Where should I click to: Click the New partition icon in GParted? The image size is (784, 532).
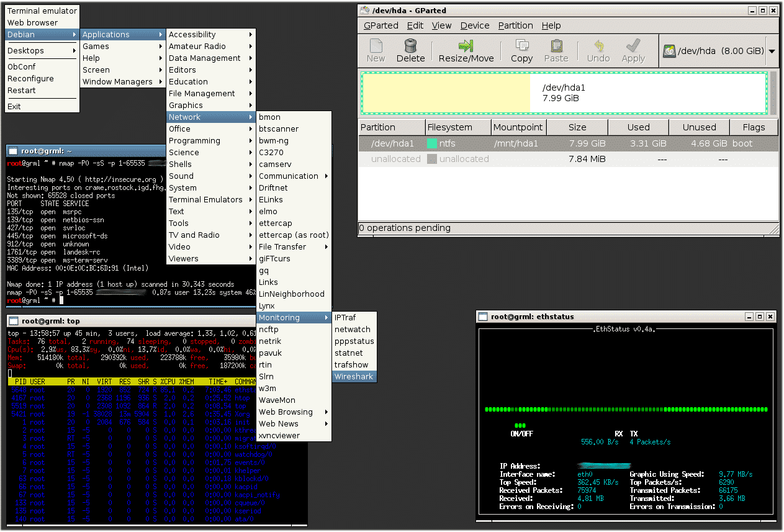pos(376,46)
